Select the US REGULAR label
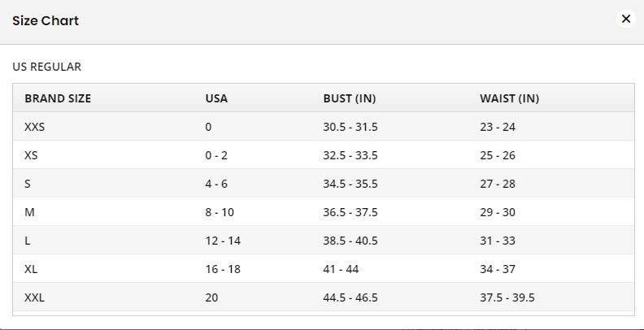 tap(46, 67)
